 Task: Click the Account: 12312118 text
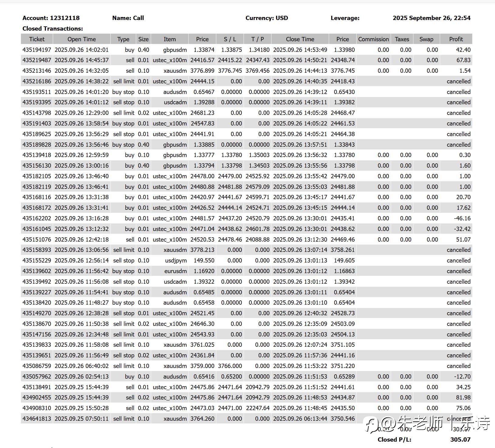click(x=51, y=18)
